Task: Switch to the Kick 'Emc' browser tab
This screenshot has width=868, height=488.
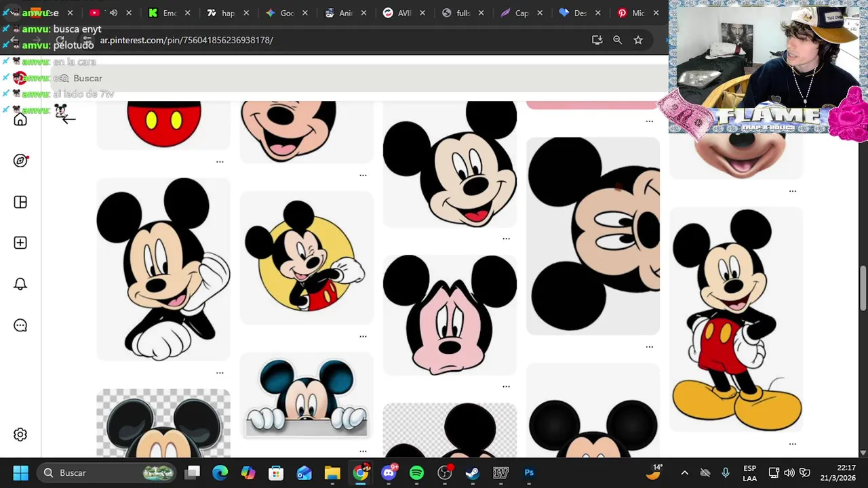Action: [x=163, y=13]
